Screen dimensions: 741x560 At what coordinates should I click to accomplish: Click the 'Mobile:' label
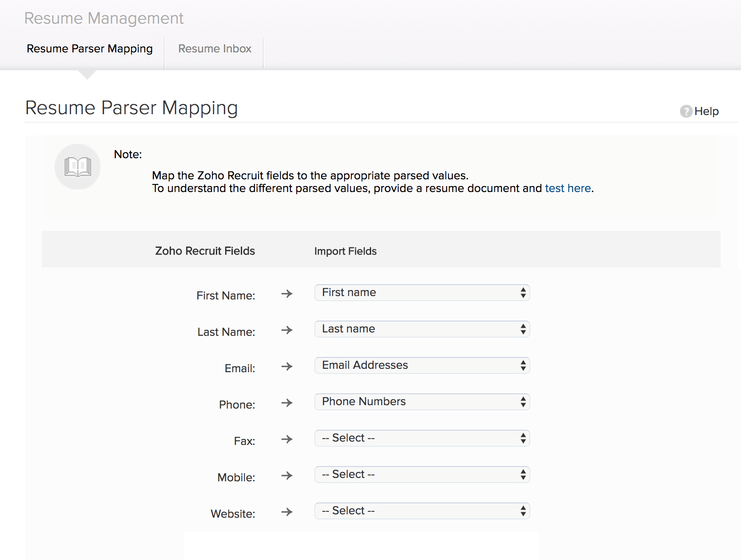236,478
